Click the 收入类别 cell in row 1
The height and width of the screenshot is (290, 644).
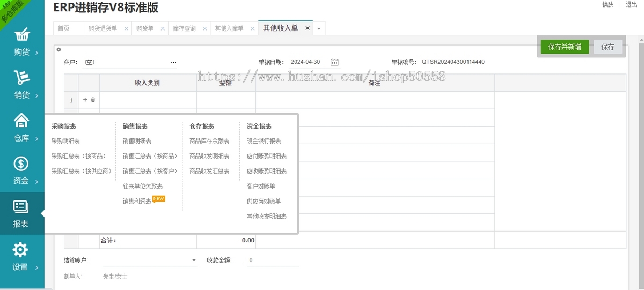[148, 100]
